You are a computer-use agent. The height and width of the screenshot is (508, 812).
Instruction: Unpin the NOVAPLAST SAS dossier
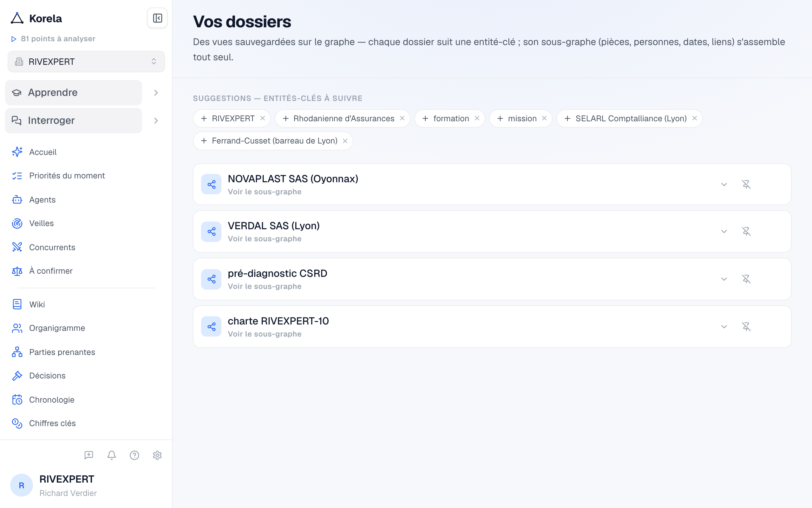(x=746, y=184)
